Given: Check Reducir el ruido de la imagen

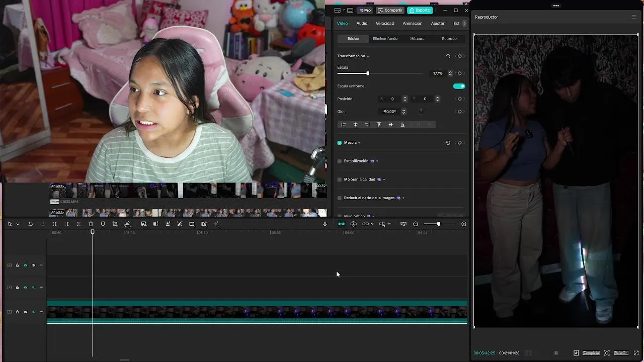Looking at the screenshot, I should pos(340,198).
